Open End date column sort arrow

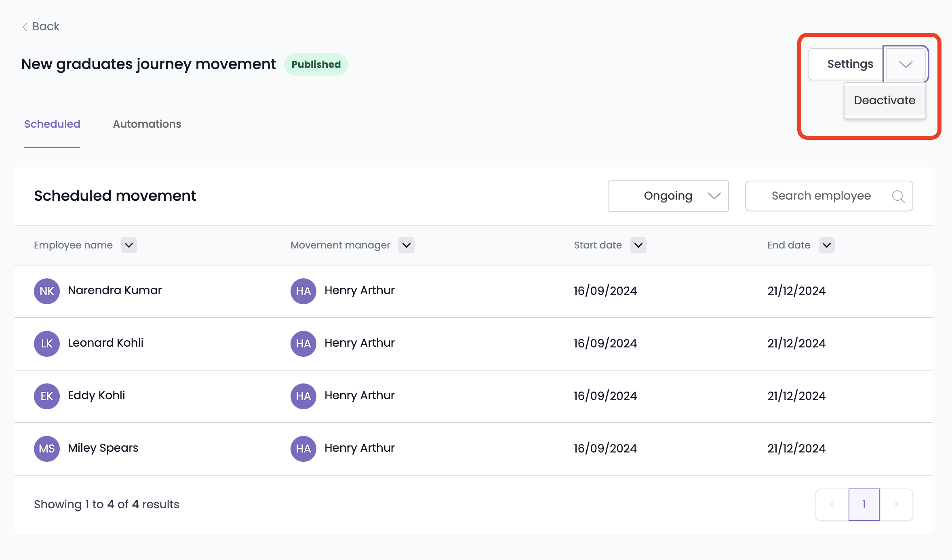click(x=827, y=245)
